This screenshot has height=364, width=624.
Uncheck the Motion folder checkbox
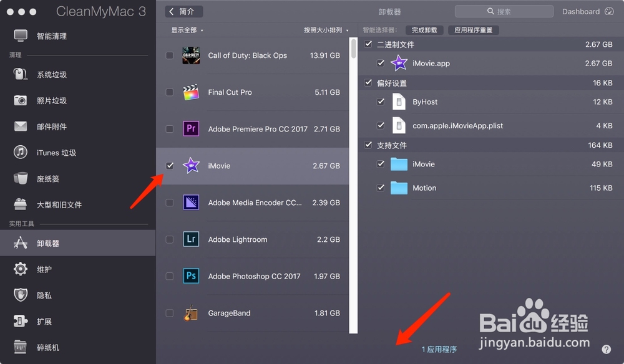[381, 188]
